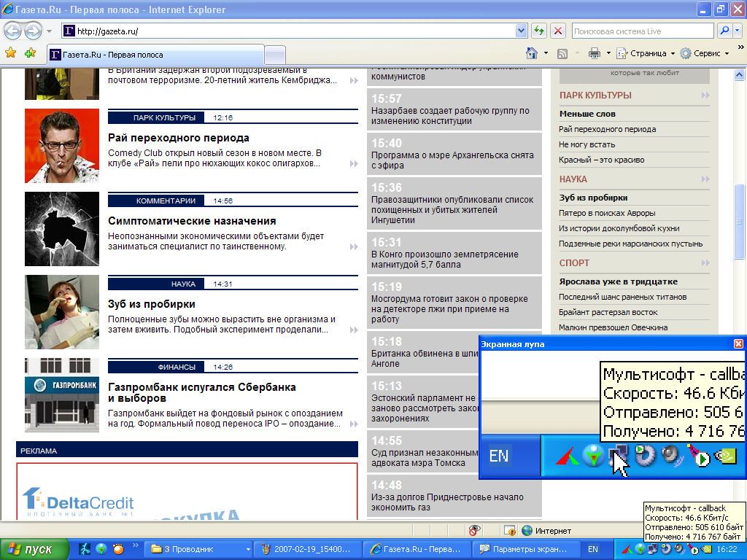
Task: Click the Print icon in toolbar
Action: tap(594, 53)
